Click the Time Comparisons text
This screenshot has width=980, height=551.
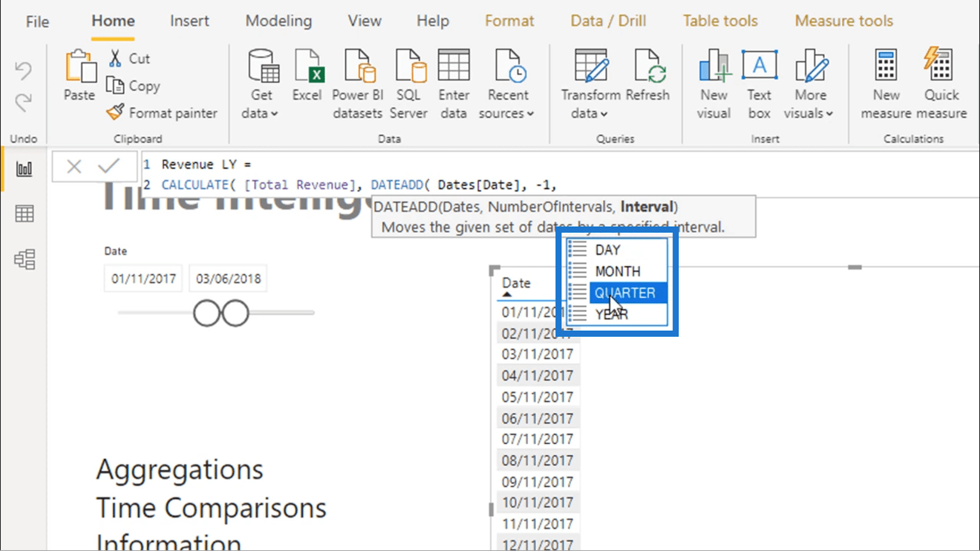coord(211,508)
